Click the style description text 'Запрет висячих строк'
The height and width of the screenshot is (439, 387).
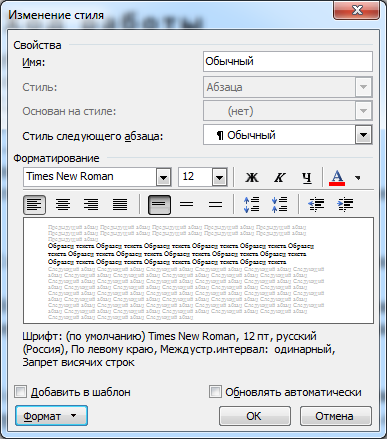click(78, 362)
